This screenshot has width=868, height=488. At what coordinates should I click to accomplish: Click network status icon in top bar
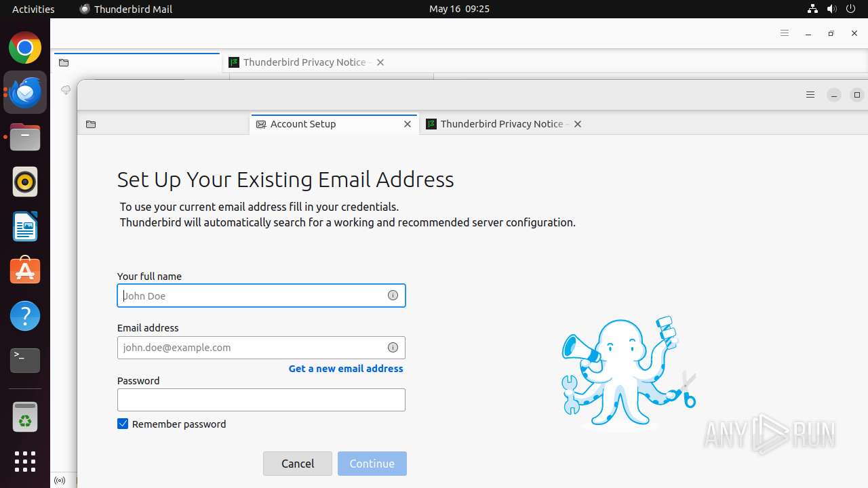pos(812,9)
